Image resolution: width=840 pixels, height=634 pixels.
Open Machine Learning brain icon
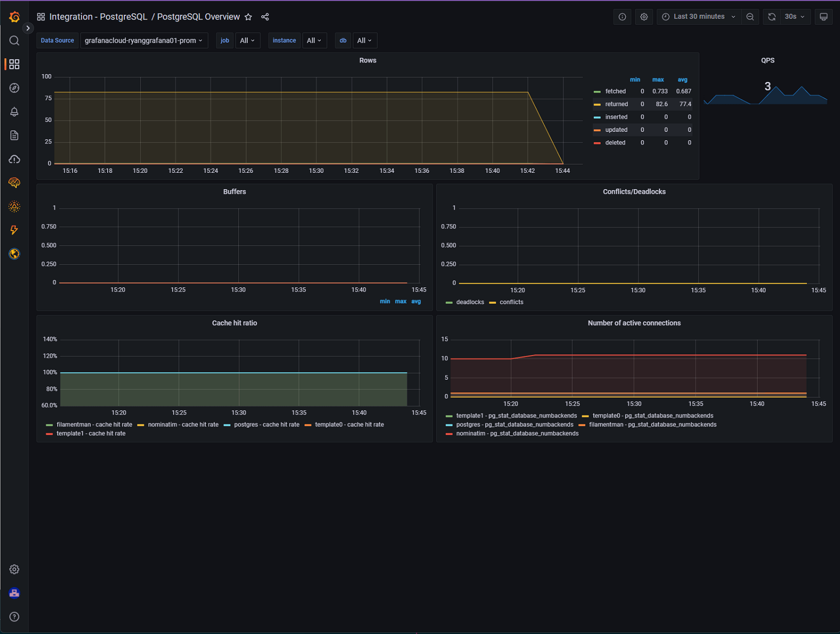coord(14,183)
